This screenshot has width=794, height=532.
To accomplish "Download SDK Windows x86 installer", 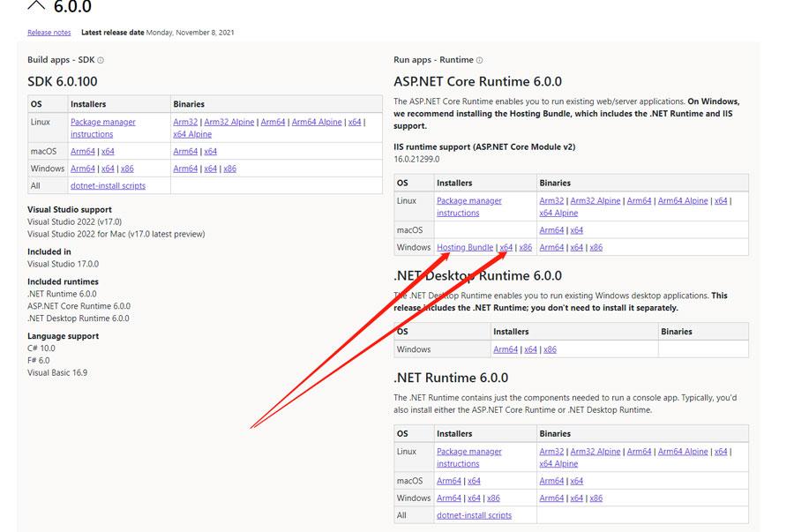I will click(127, 169).
